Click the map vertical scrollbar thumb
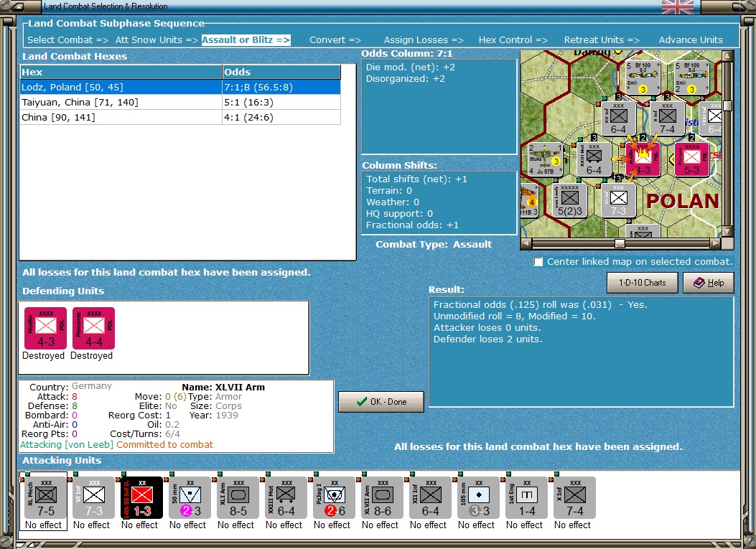 coord(727,105)
